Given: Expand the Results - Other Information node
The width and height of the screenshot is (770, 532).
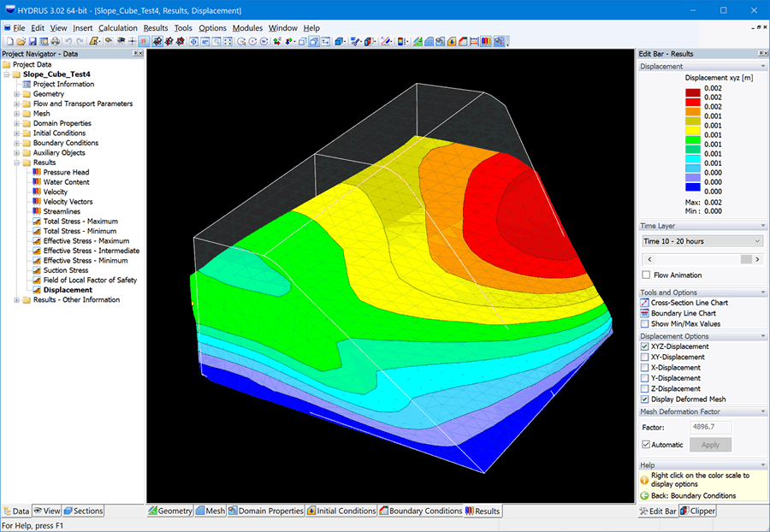Looking at the screenshot, I should (16, 300).
